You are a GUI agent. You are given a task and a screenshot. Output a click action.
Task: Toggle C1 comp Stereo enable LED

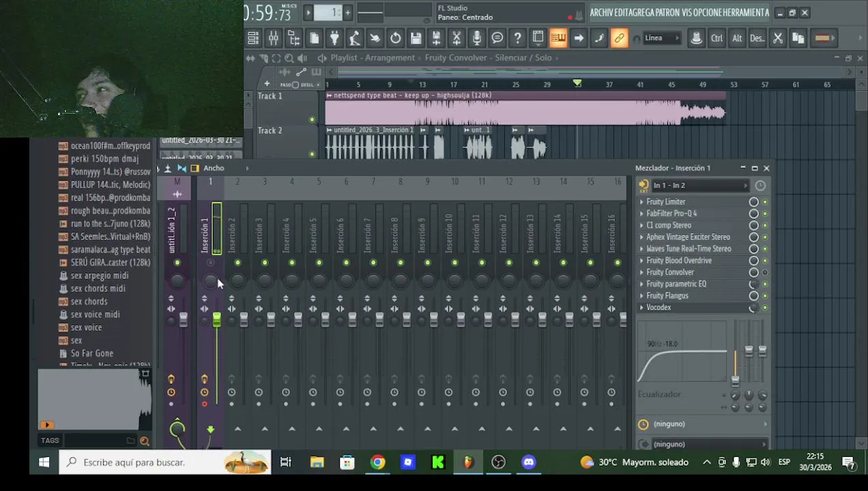(x=765, y=225)
